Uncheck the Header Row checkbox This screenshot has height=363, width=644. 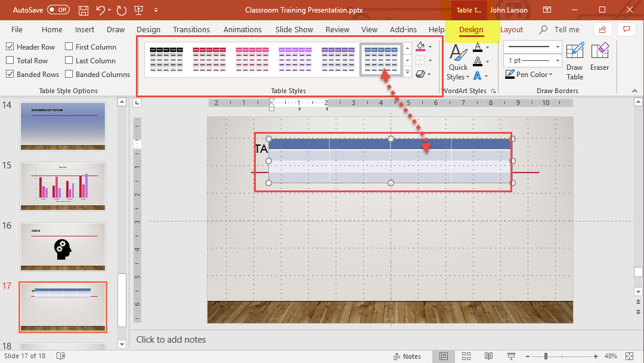(10, 47)
